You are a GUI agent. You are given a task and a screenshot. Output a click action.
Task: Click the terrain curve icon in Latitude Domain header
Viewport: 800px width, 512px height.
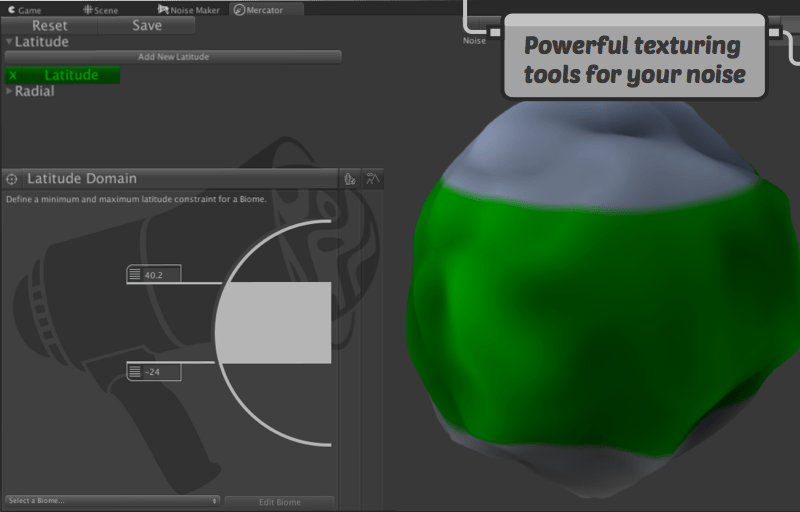tap(372, 179)
